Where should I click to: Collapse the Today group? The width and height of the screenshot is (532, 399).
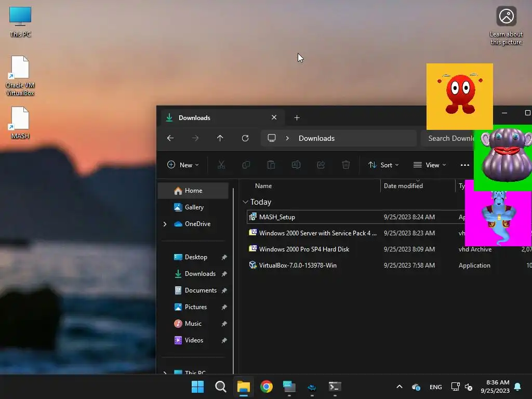[245, 202]
